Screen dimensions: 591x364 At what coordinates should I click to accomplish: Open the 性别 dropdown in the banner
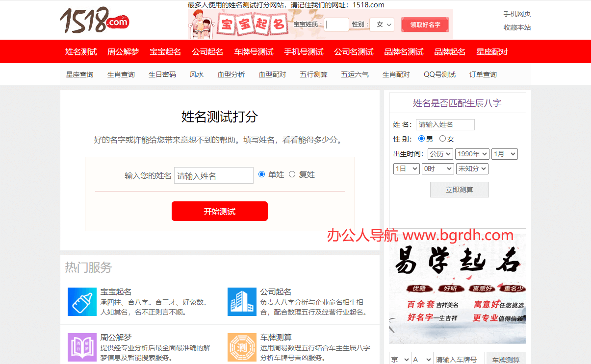(382, 24)
